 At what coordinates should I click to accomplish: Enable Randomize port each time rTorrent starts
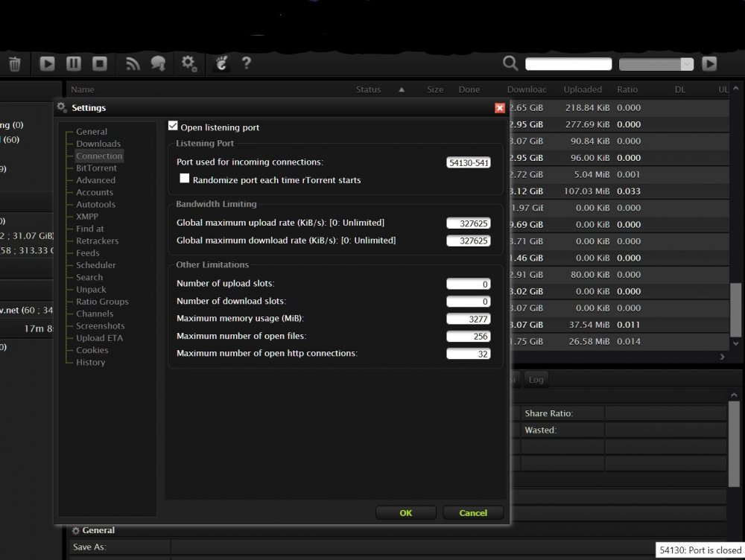pos(184,179)
